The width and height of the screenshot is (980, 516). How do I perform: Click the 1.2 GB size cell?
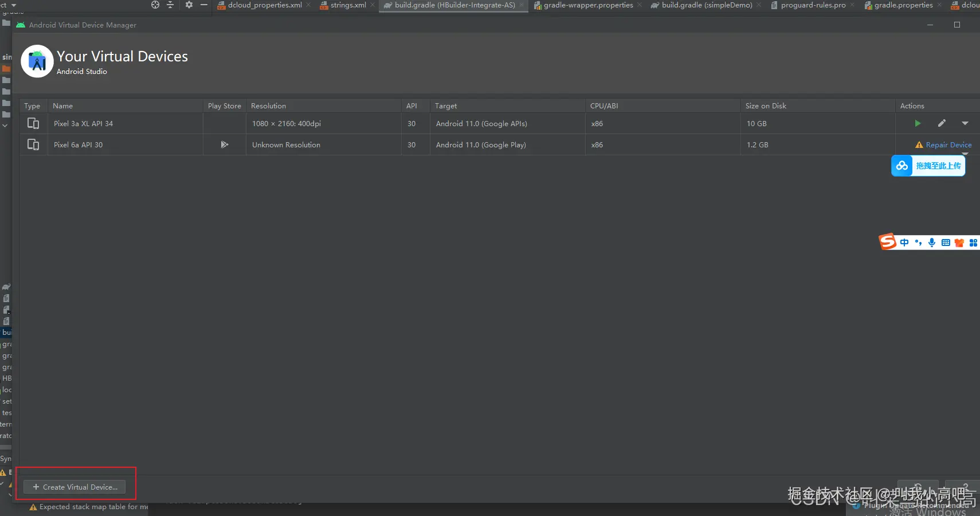(x=818, y=144)
